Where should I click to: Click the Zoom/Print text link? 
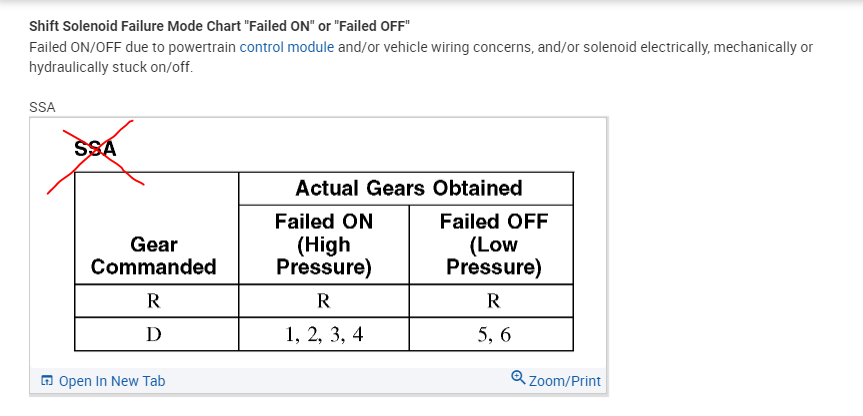pyautogui.click(x=564, y=381)
